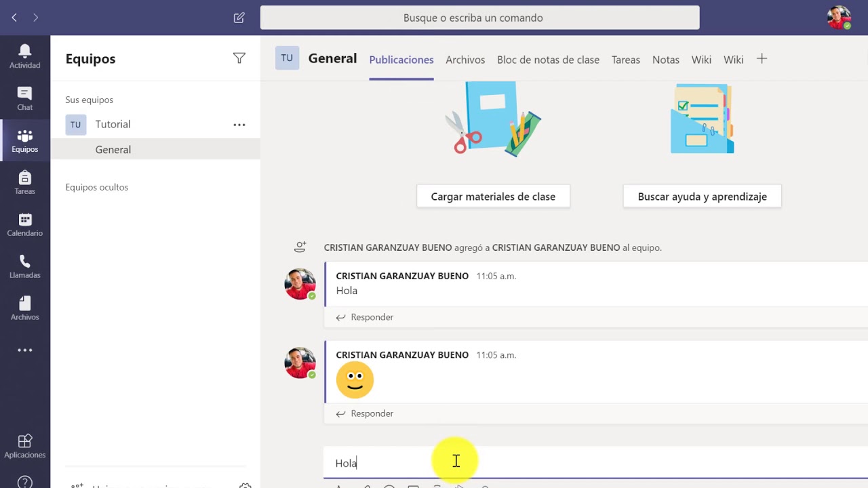Click the avatar beside the emoji message
Image resolution: width=868 pixels, height=488 pixels.
300,363
